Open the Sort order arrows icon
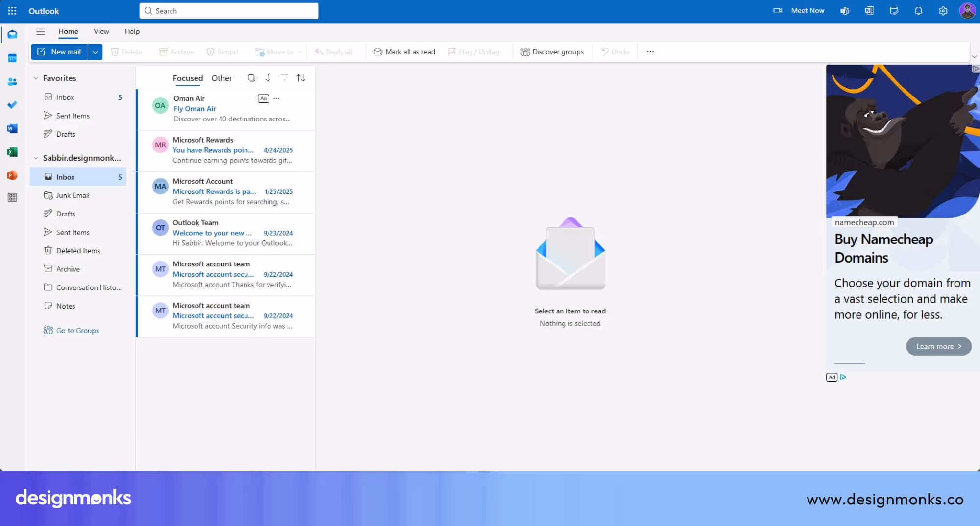 point(301,78)
